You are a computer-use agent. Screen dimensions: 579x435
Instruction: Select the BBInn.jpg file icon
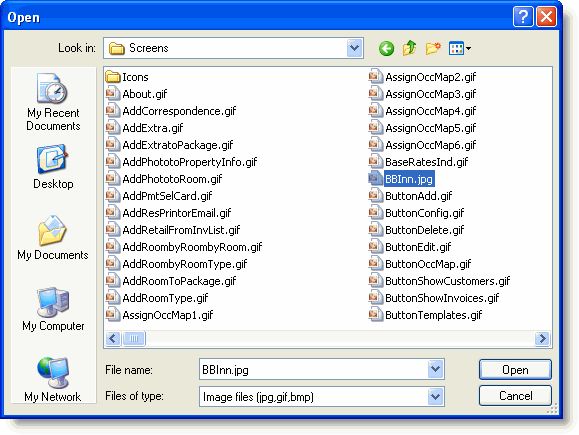(x=375, y=179)
